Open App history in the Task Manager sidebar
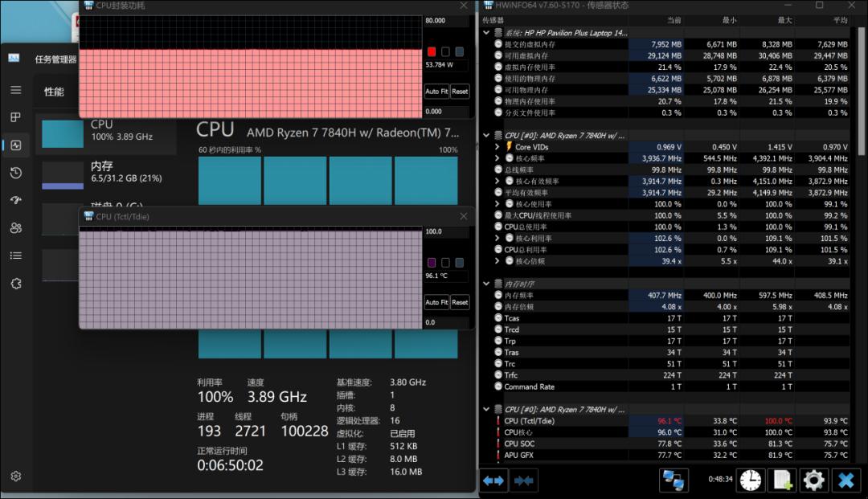The width and height of the screenshot is (868, 499). [x=15, y=173]
